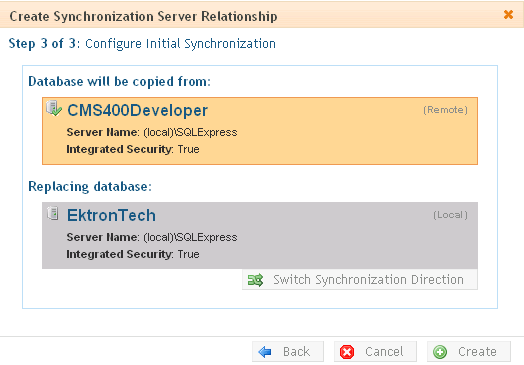The width and height of the screenshot is (524, 365).
Task: Click the CMS400Developer server icon with green check
Action: pos(54,109)
